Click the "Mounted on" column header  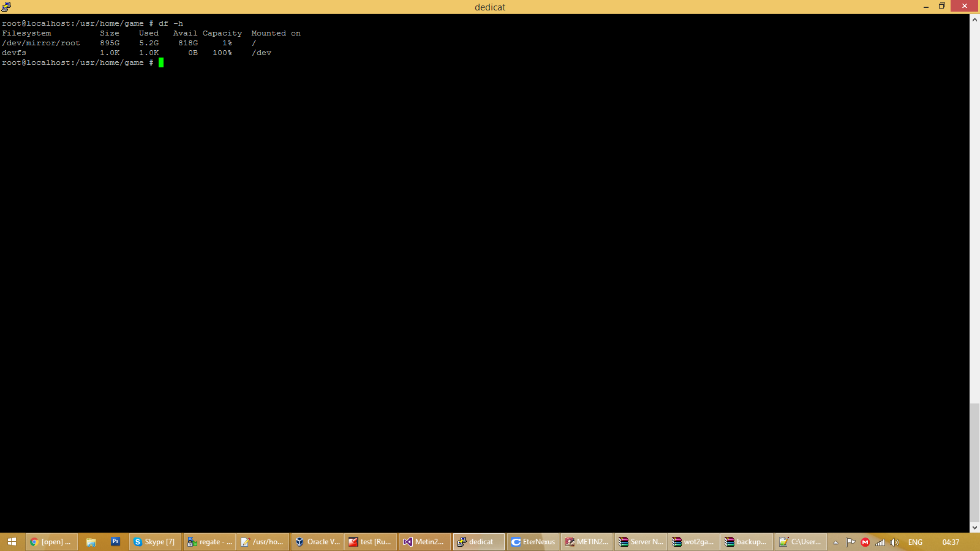pos(276,33)
